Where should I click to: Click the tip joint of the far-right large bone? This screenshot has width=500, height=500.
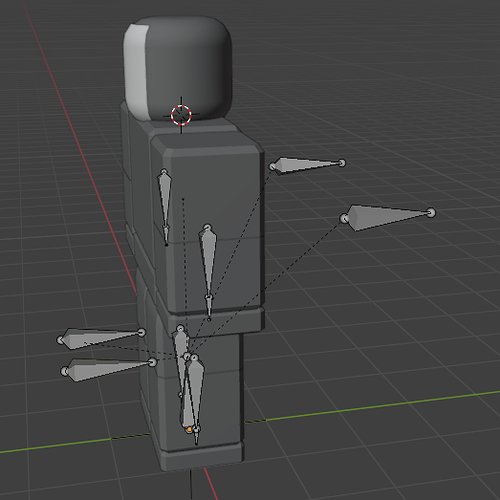[x=431, y=212]
